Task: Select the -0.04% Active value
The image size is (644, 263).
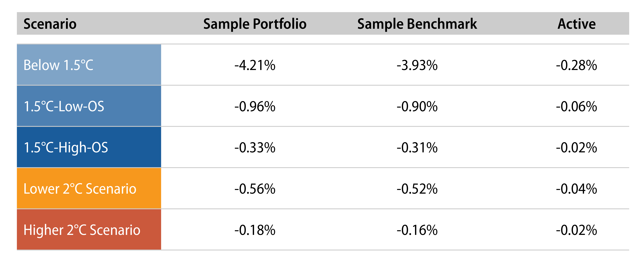Action: (576, 189)
